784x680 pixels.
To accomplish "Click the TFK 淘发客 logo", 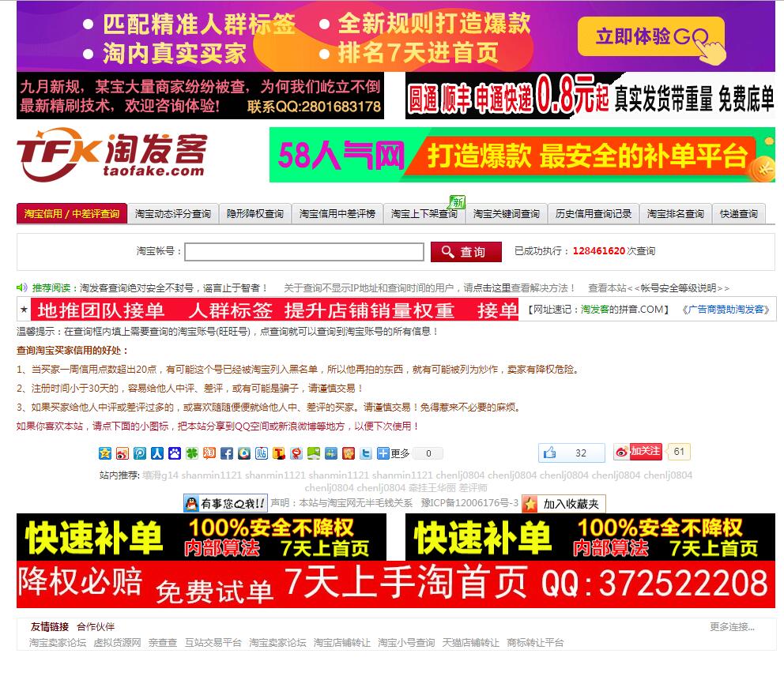I will pos(112,154).
